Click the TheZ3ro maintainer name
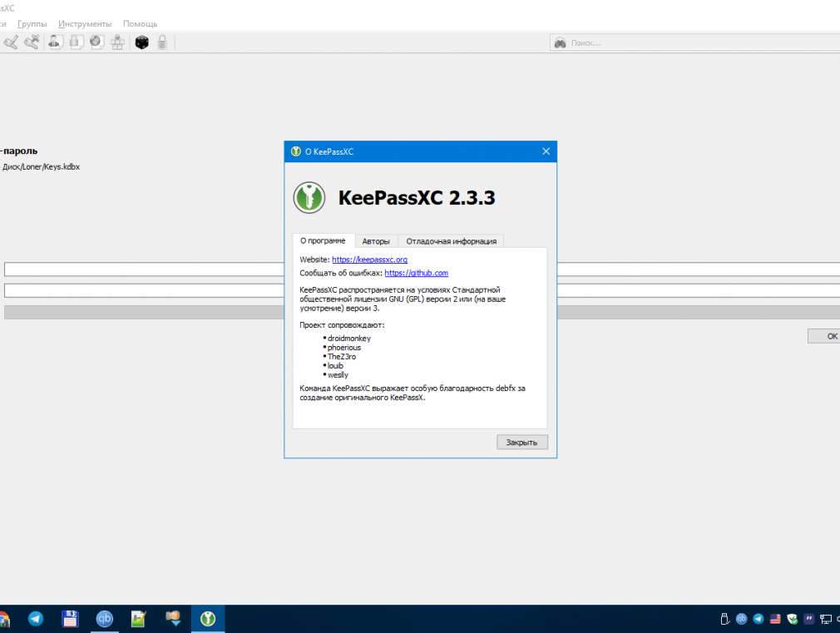Viewport: 840px width, 633px height. pos(341,357)
